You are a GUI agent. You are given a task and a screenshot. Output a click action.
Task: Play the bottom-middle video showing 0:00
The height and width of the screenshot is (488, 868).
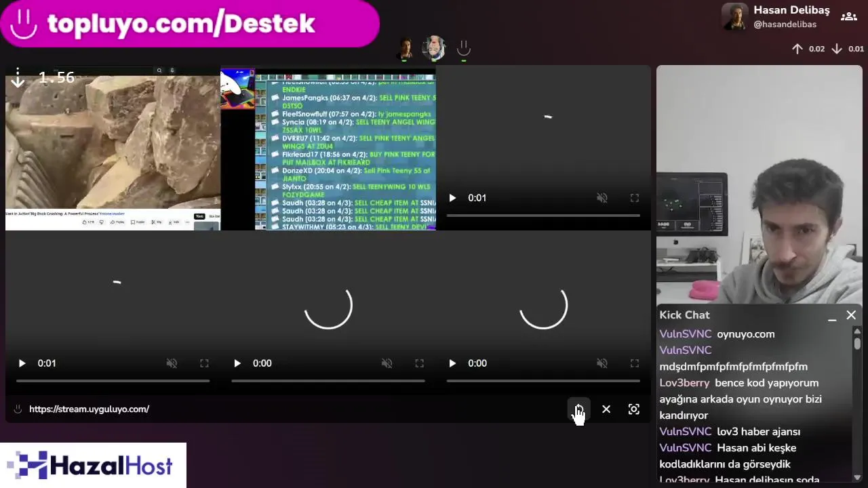point(237,363)
